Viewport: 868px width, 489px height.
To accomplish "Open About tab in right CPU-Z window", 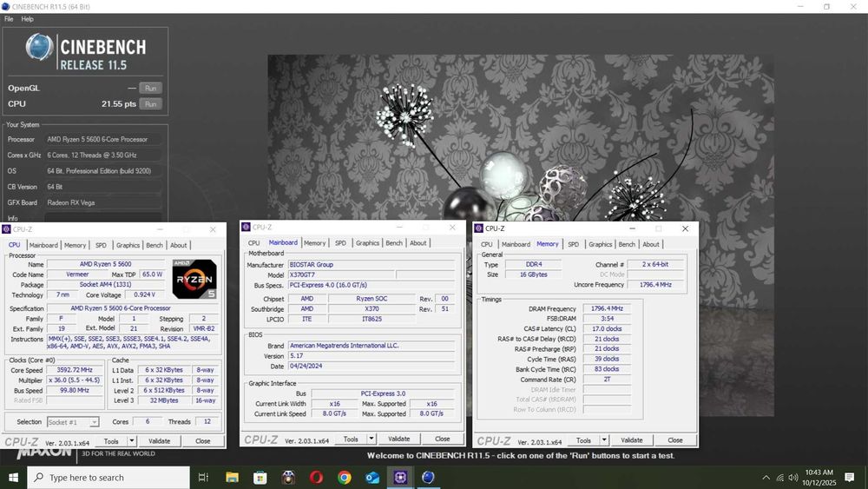I will point(651,244).
